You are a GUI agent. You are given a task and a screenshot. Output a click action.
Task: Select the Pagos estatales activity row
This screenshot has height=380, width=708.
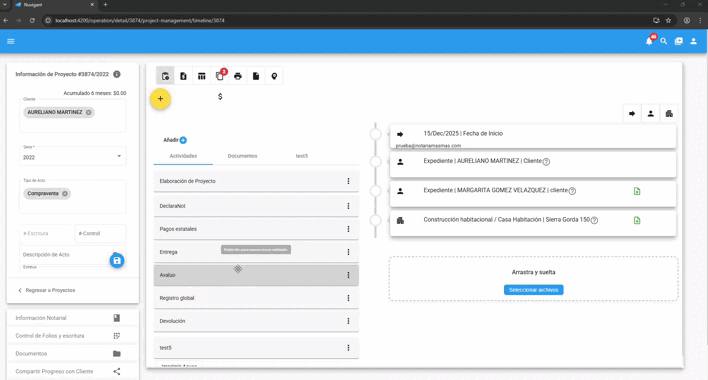256,229
